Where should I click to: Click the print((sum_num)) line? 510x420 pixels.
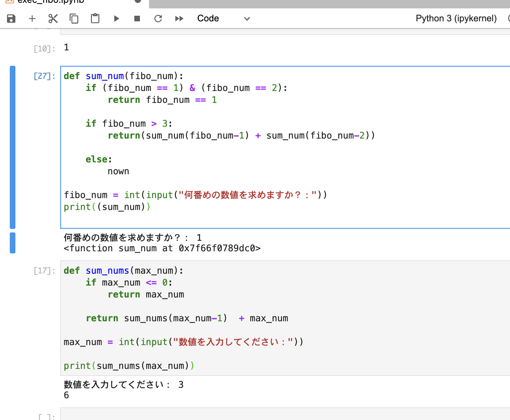107,207
